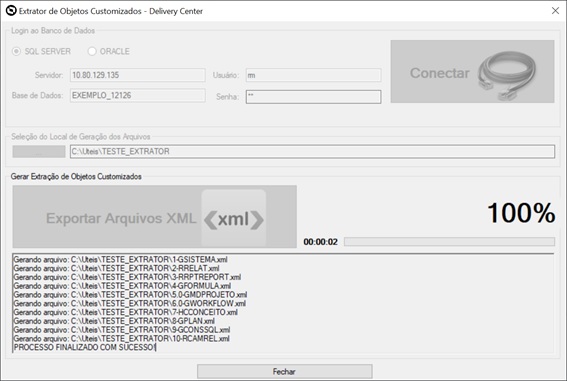Click the output path field C:\Uteis\TESTE_EXTRATOR
This screenshot has width=567, height=381.
[x=312, y=151]
